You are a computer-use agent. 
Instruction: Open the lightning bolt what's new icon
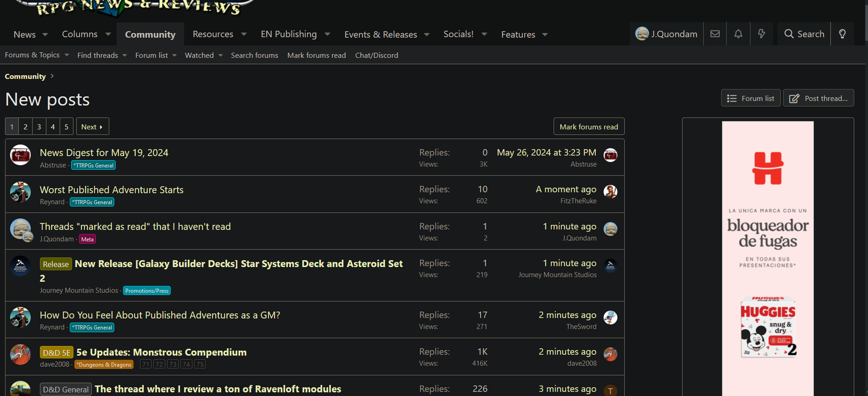click(762, 34)
